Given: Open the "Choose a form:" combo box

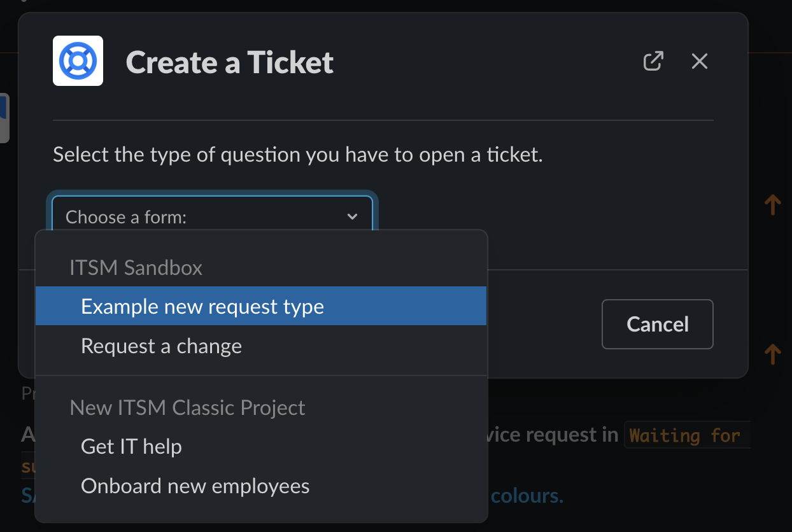Looking at the screenshot, I should pyautogui.click(x=204, y=217).
